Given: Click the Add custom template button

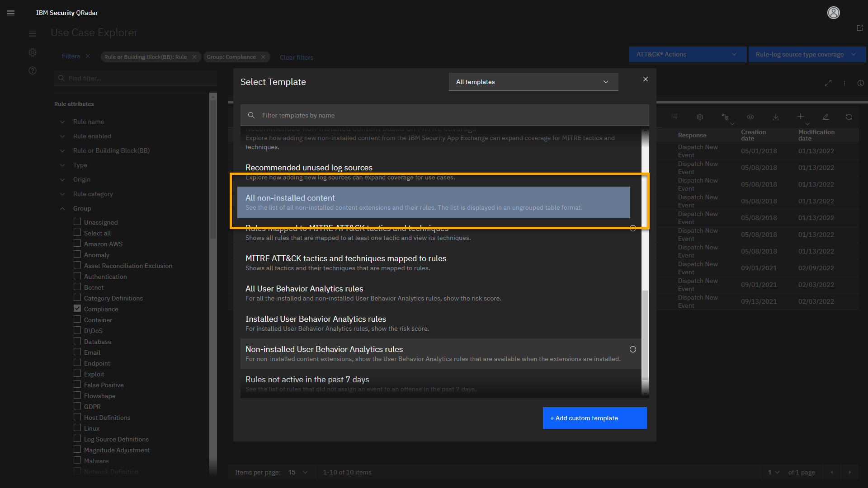Looking at the screenshot, I should point(594,418).
